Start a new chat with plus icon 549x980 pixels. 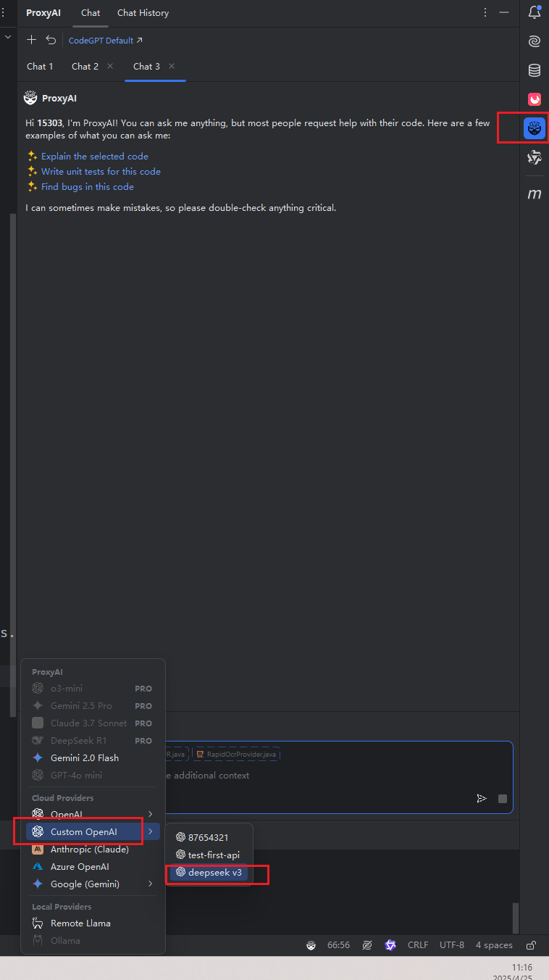31,40
